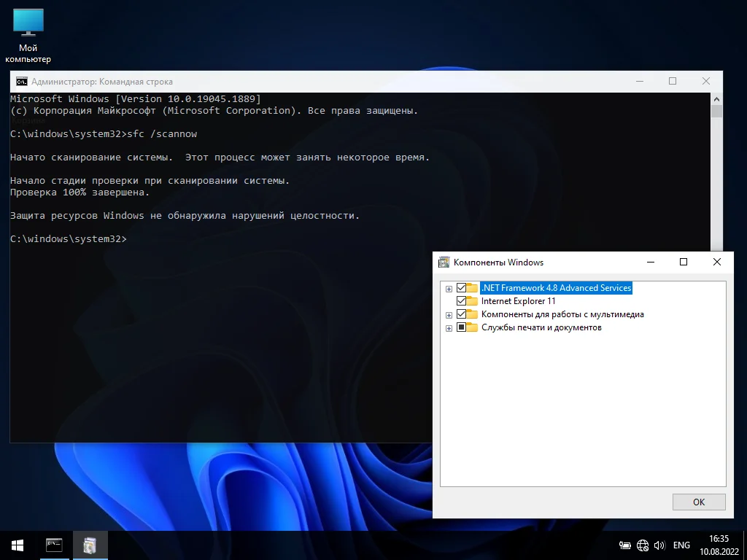Open the battery power tray icon

(625, 545)
